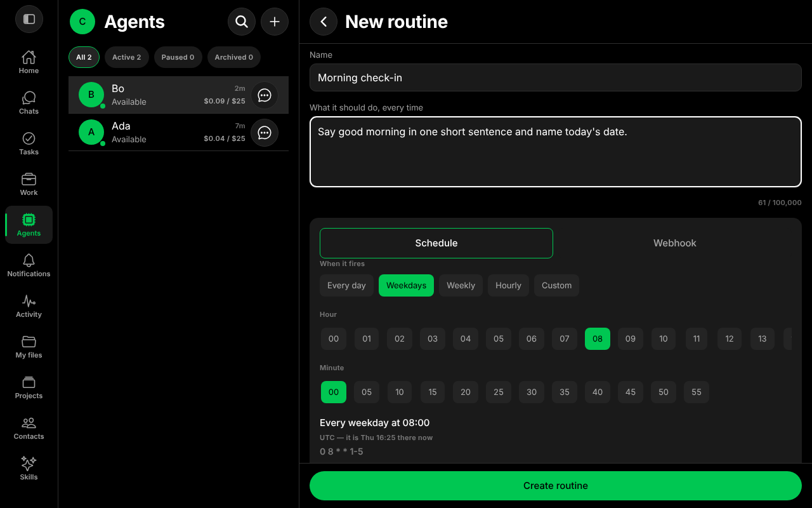Screen dimensions: 812x508
Task: Open Notifications in the sidebar
Action: pyautogui.click(x=29, y=265)
